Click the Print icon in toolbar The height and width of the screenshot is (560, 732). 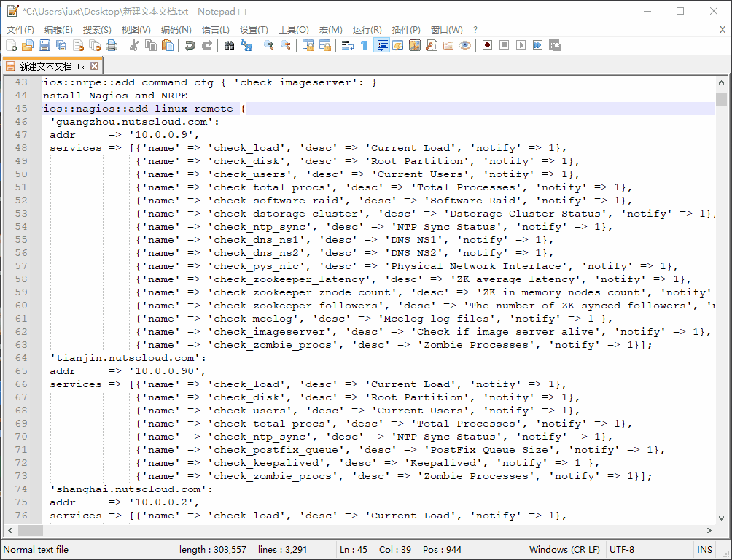click(x=112, y=45)
